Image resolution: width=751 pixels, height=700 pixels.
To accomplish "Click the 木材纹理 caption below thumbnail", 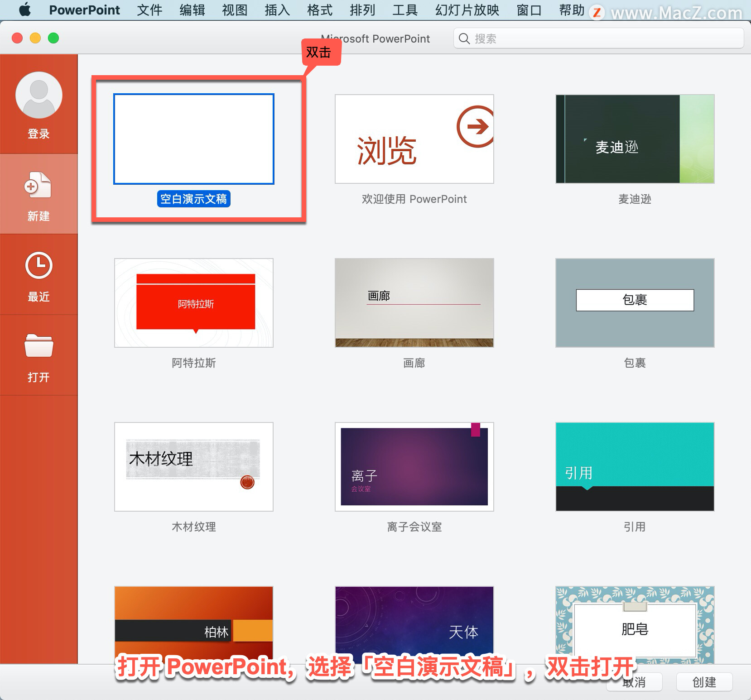I will point(194,527).
